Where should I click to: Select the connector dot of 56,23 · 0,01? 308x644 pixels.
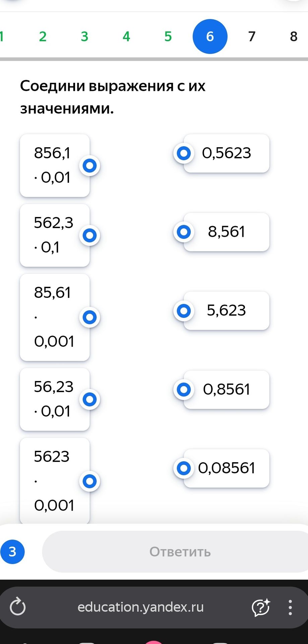click(x=90, y=399)
